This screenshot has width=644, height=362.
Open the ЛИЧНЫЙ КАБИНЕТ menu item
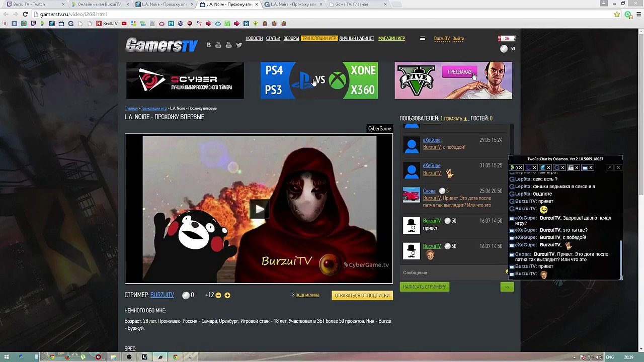click(357, 38)
